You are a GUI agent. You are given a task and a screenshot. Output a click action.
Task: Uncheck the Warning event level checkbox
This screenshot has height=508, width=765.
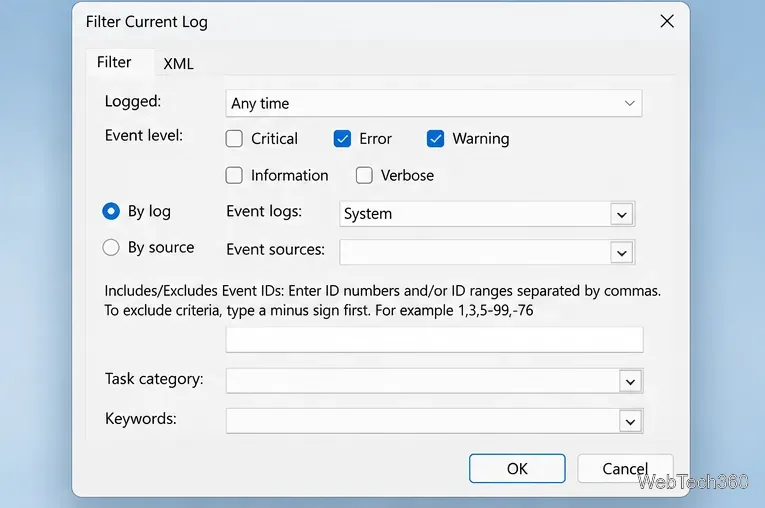(435, 139)
